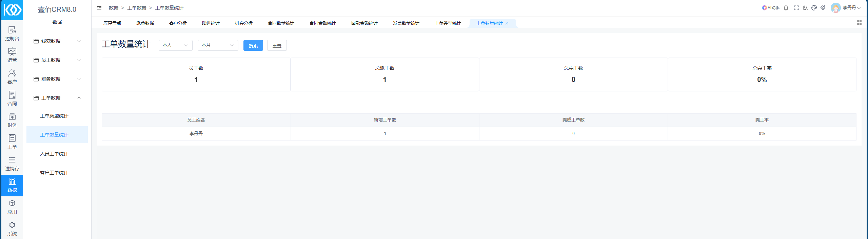Click the clear cache brush icon
The image size is (868, 239).
[823, 8]
